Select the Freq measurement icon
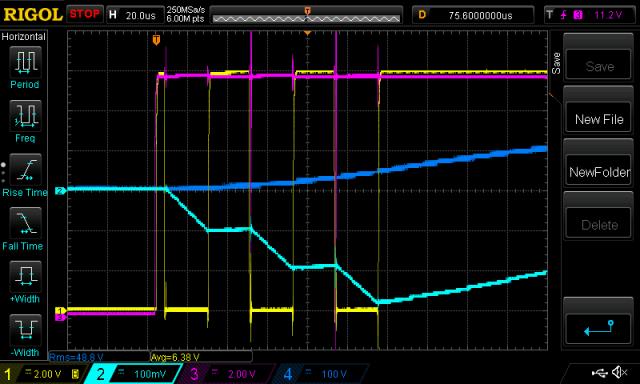 click(x=25, y=115)
